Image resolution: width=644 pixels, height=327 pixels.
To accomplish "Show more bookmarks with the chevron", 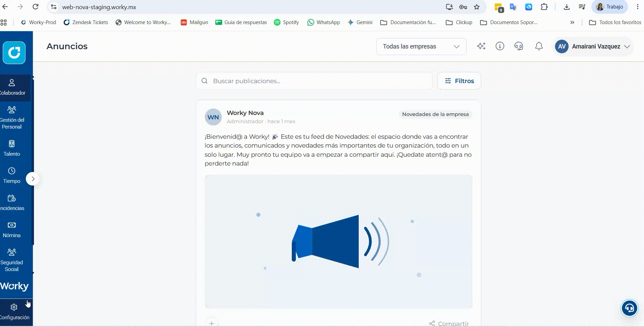I will pyautogui.click(x=572, y=22).
